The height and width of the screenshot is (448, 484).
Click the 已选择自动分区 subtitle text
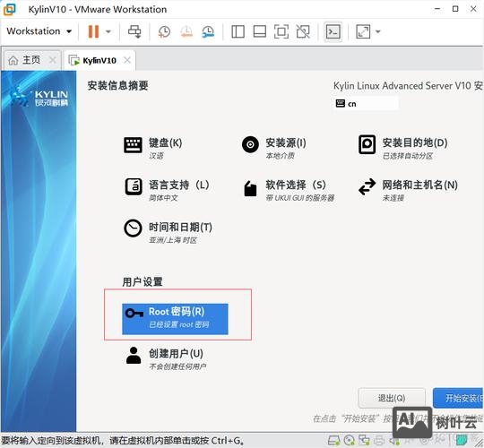[408, 156]
